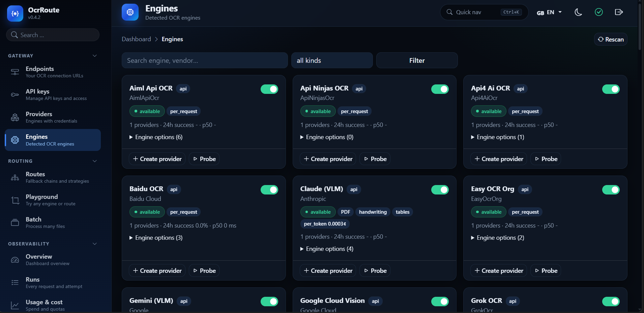Toggle dark mode moon icon
This screenshot has height=313, width=644.
pos(578,12)
